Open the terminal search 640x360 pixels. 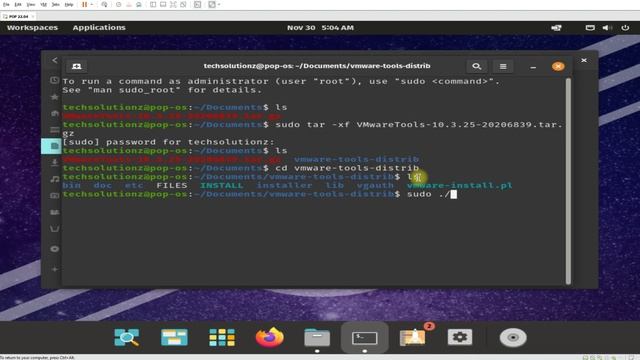pyautogui.click(x=476, y=66)
